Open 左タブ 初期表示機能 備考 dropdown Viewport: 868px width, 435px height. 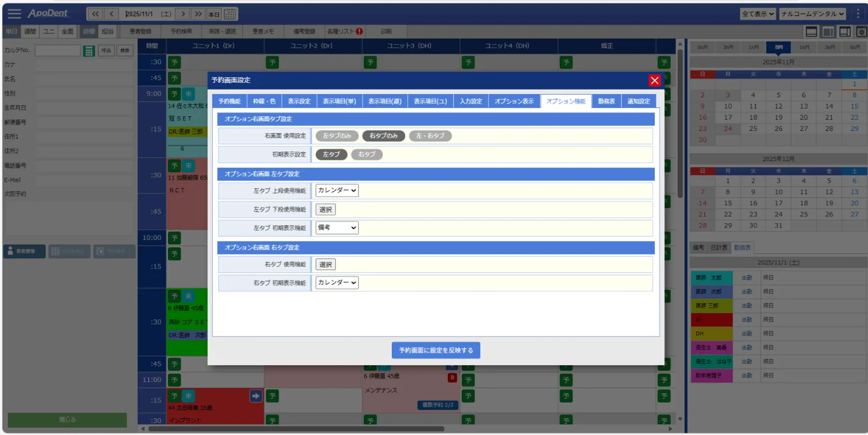(337, 228)
